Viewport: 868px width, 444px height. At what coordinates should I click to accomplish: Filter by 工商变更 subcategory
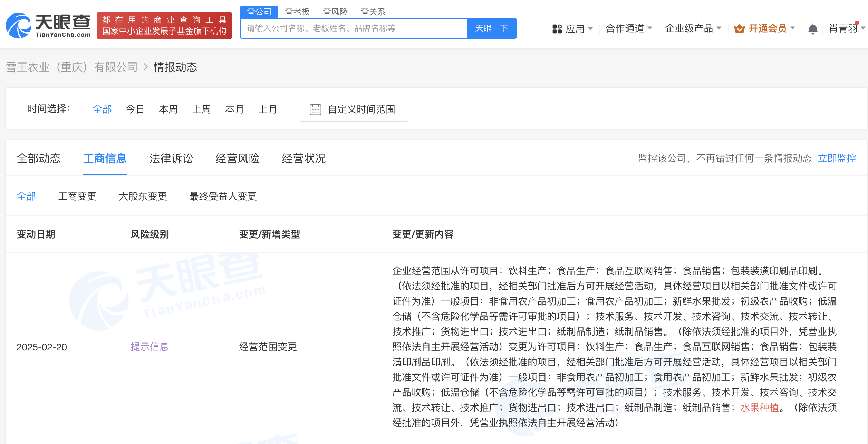pyautogui.click(x=77, y=196)
